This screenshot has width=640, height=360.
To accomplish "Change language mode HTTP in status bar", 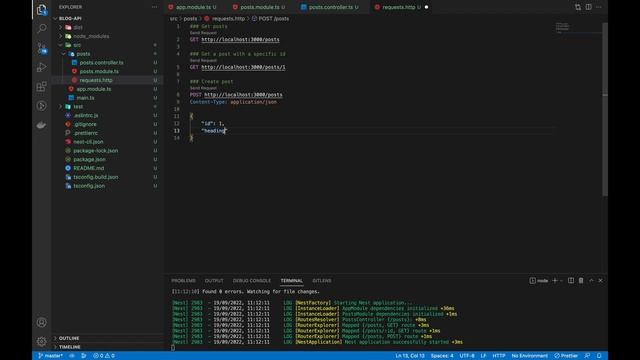I will (498, 356).
